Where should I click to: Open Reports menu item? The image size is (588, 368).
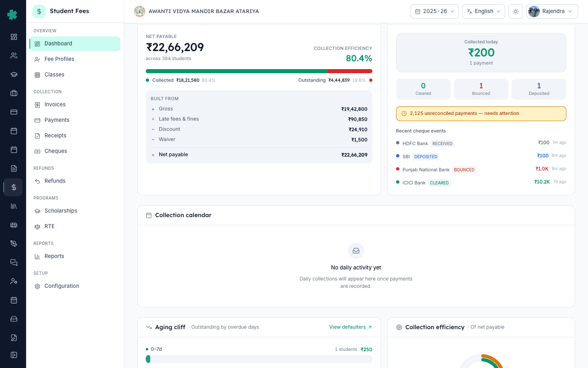point(75,256)
